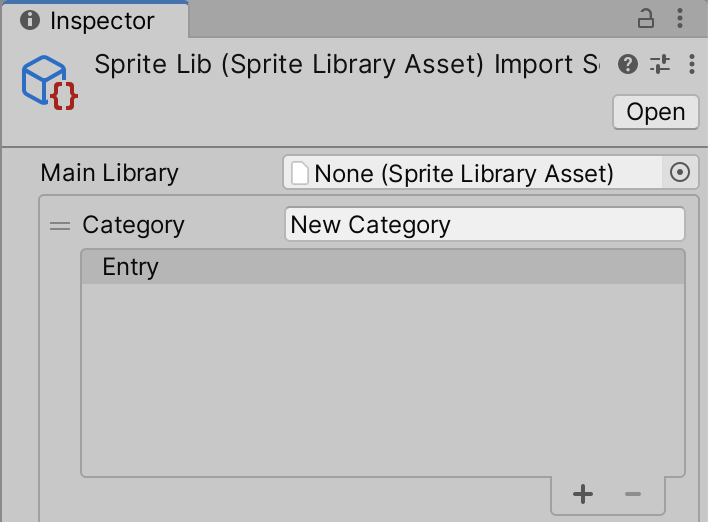Open the Main Library object picker circle
Viewport: 708px width, 522px height.
click(680, 173)
